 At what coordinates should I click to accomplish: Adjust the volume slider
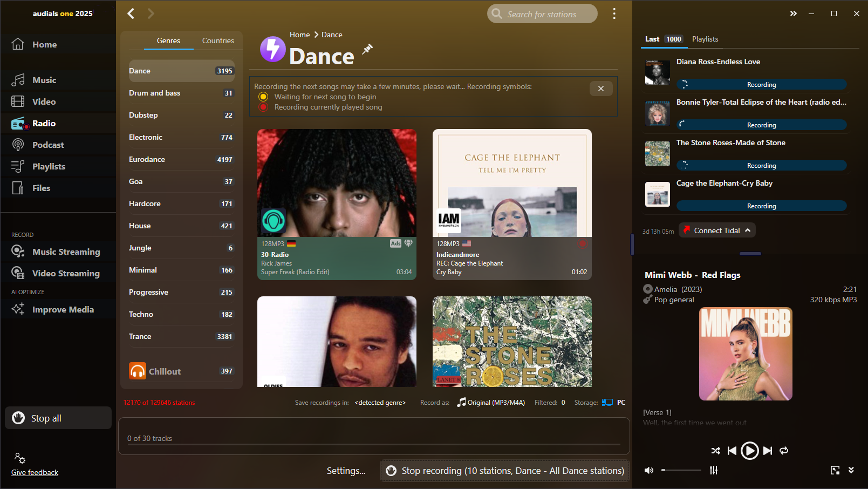[681, 470]
